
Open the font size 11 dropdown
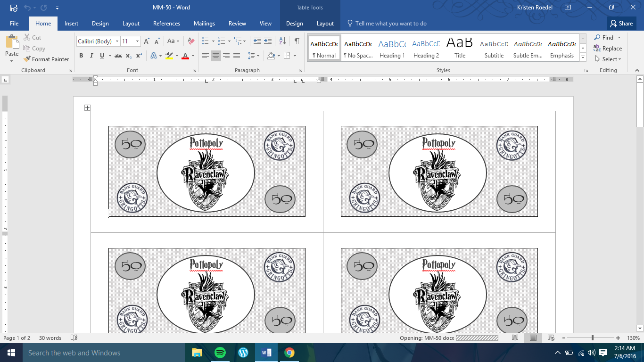click(x=137, y=41)
